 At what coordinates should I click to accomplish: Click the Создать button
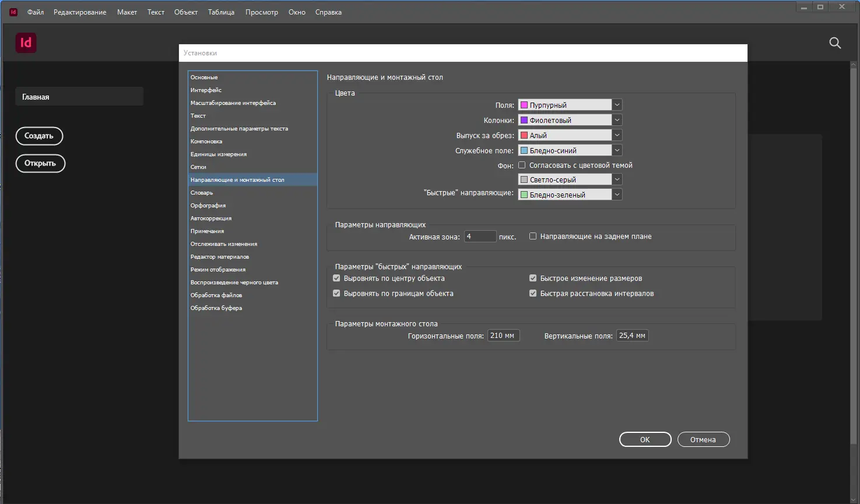click(x=39, y=136)
